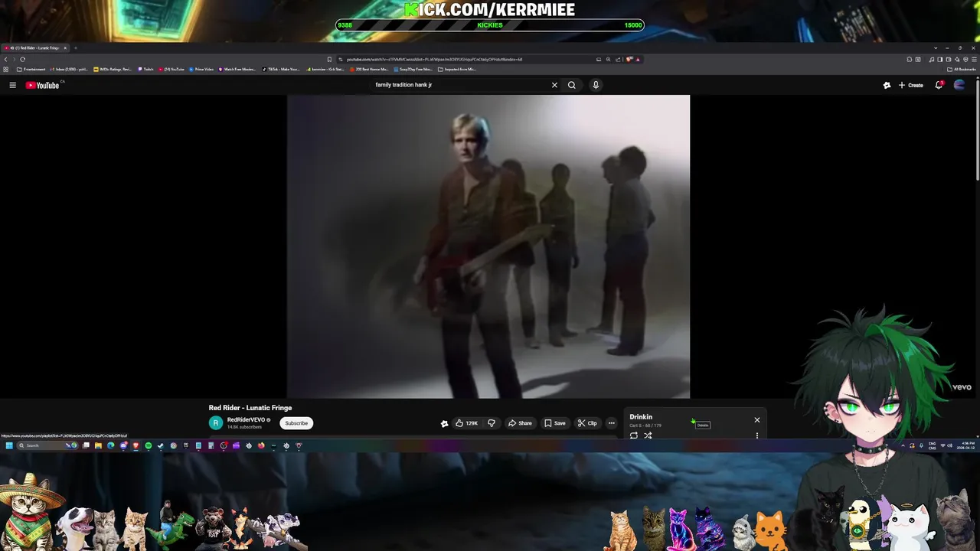980x551 pixels.
Task: Open more actions ellipsis next to Clip
Action: pos(611,423)
